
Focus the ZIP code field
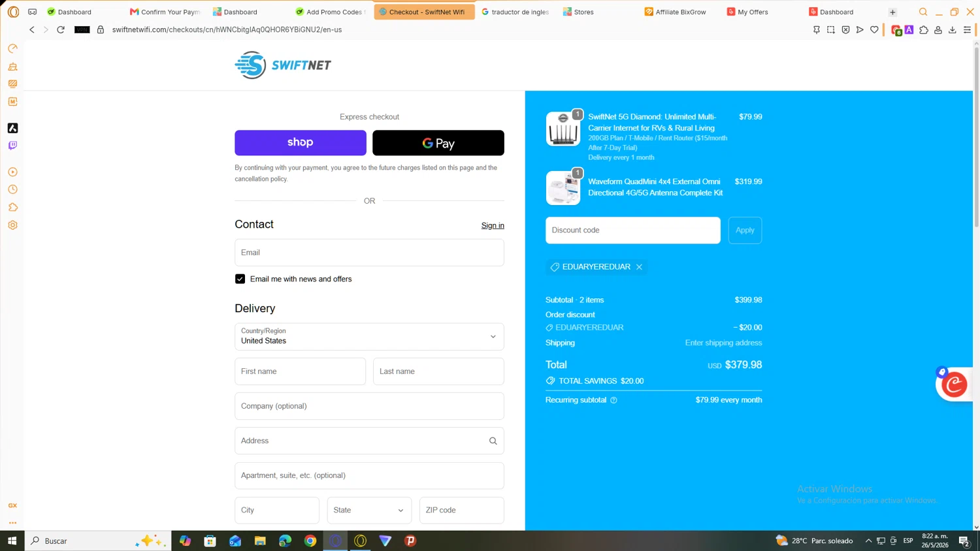tap(462, 510)
